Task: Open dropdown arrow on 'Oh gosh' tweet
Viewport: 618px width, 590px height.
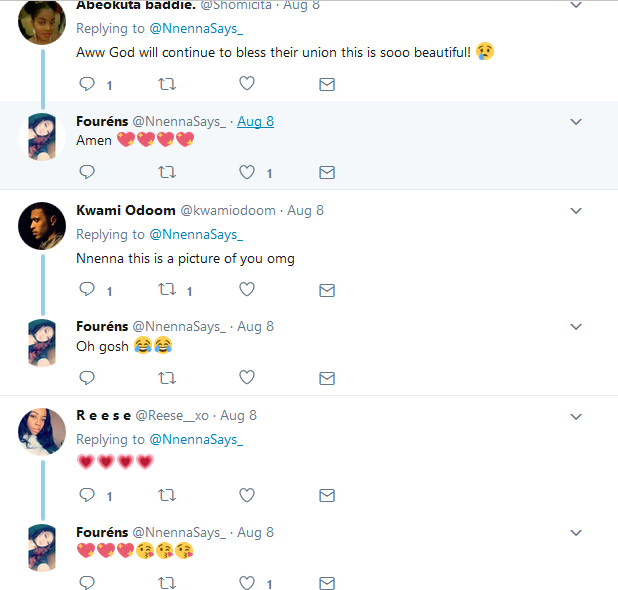Action: [x=576, y=327]
